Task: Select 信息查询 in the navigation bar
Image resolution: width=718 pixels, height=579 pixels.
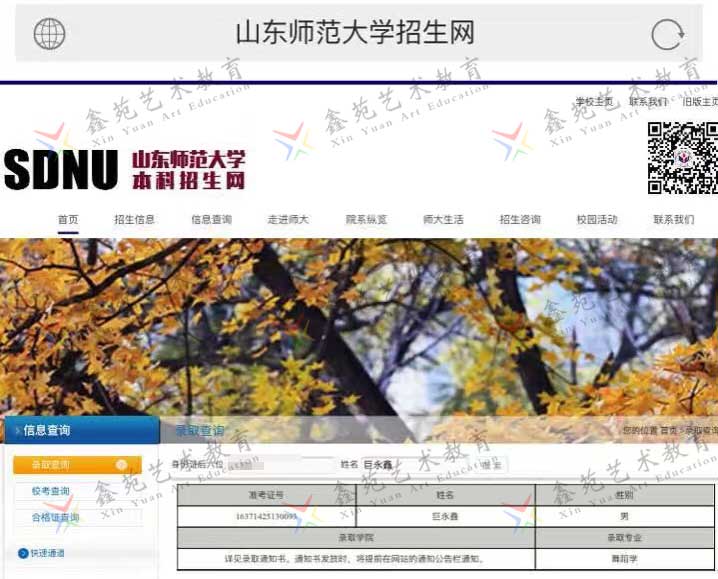Action: click(211, 220)
